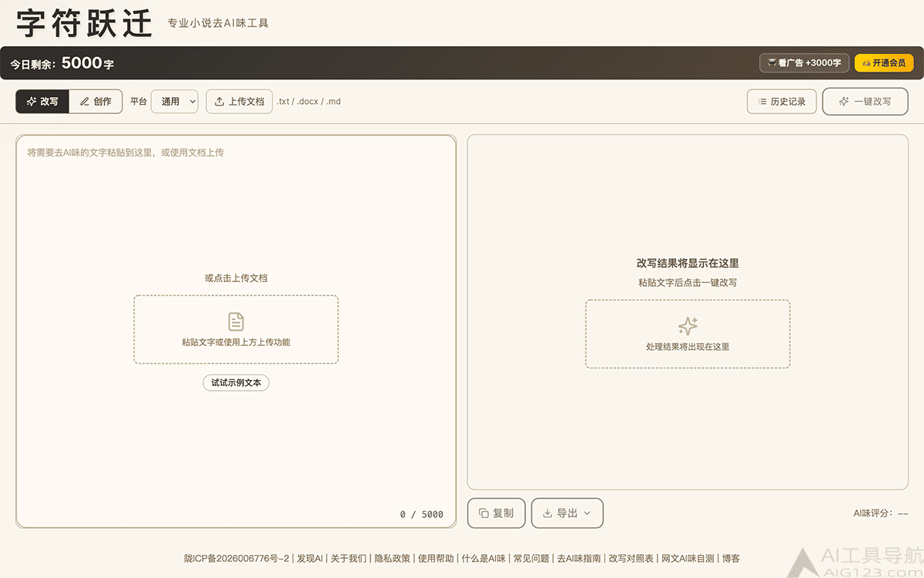Click the 字符跃迁 logo title

(x=84, y=23)
